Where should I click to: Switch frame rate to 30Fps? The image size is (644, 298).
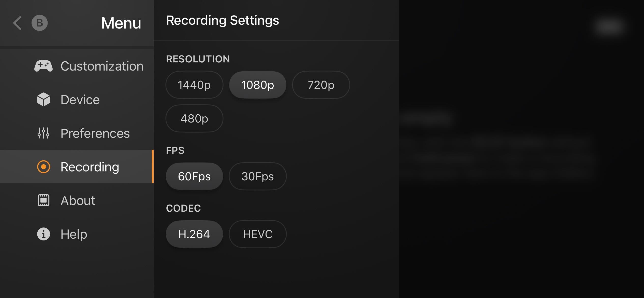258,176
